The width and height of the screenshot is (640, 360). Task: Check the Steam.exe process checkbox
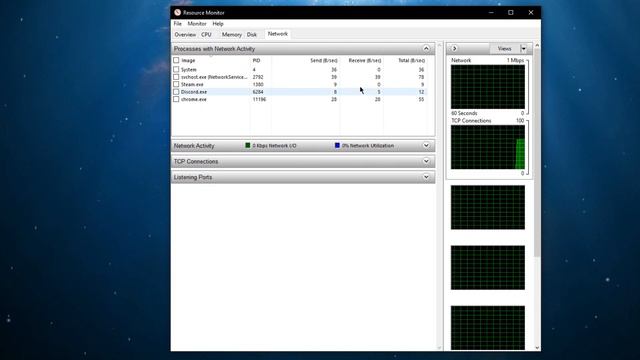(x=176, y=84)
